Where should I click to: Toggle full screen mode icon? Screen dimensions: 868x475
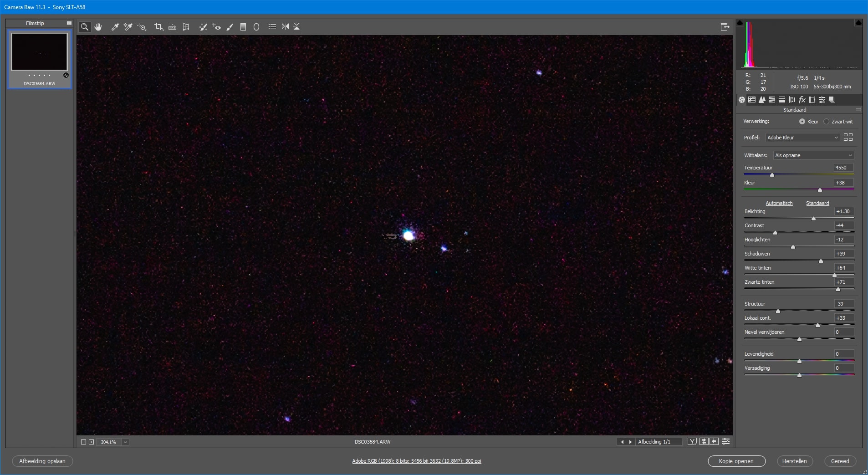click(725, 27)
